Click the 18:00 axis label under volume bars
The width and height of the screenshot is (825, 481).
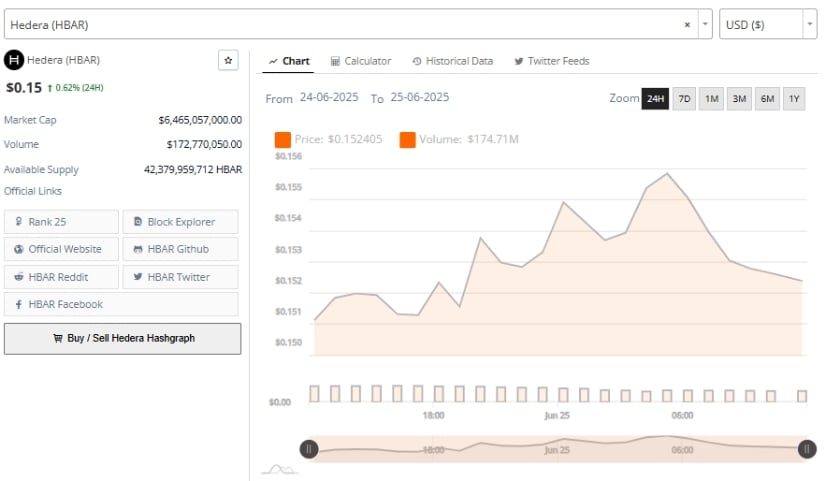tap(433, 415)
